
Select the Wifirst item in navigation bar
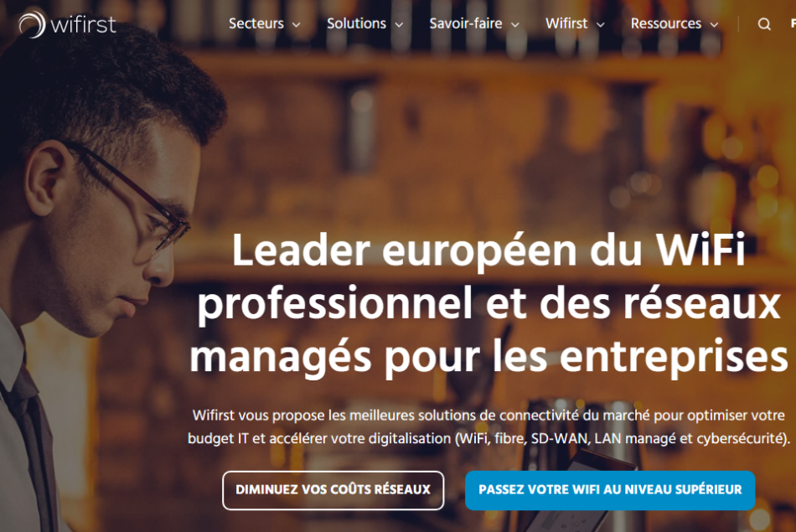(x=566, y=23)
